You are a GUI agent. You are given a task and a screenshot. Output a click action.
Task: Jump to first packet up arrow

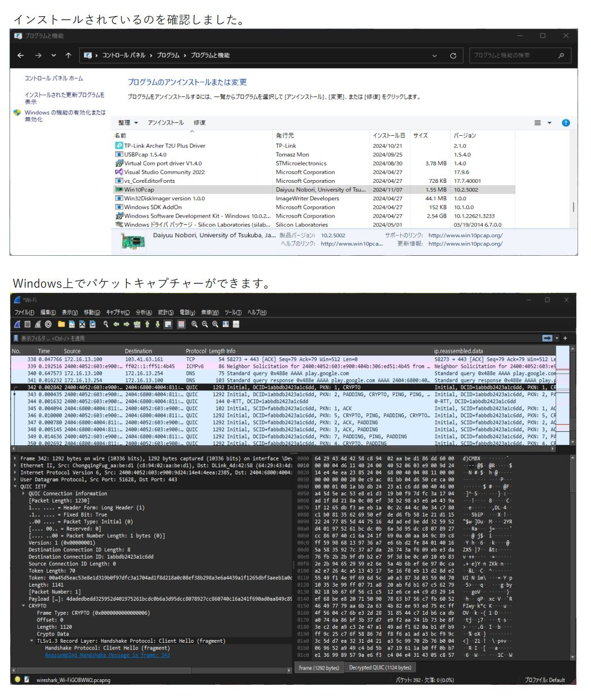click(147, 324)
